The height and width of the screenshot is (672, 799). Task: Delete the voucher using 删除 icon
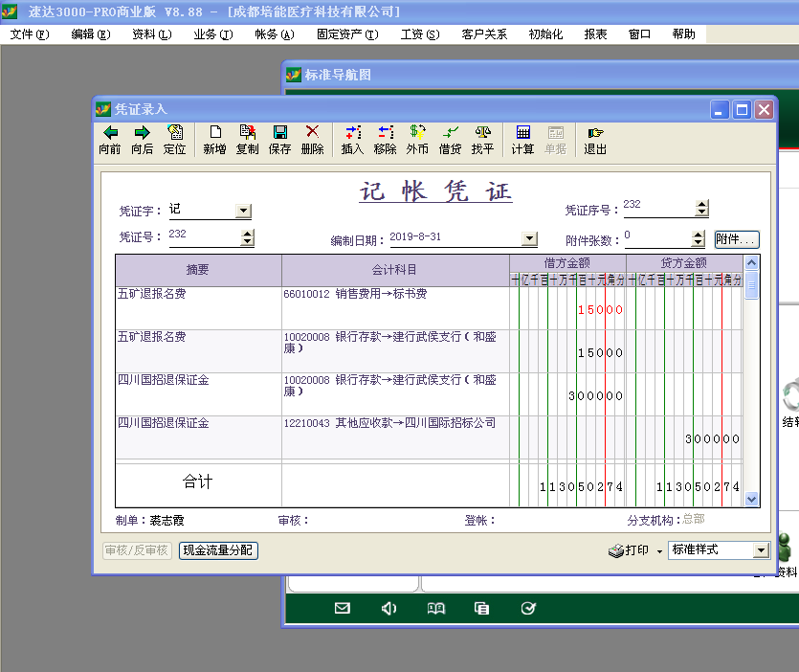[312, 133]
